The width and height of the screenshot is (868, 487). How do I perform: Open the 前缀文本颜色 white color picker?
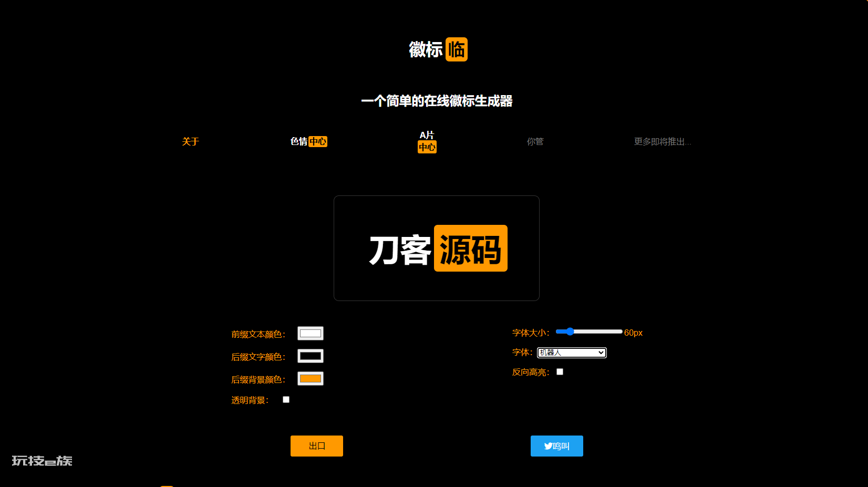point(311,334)
